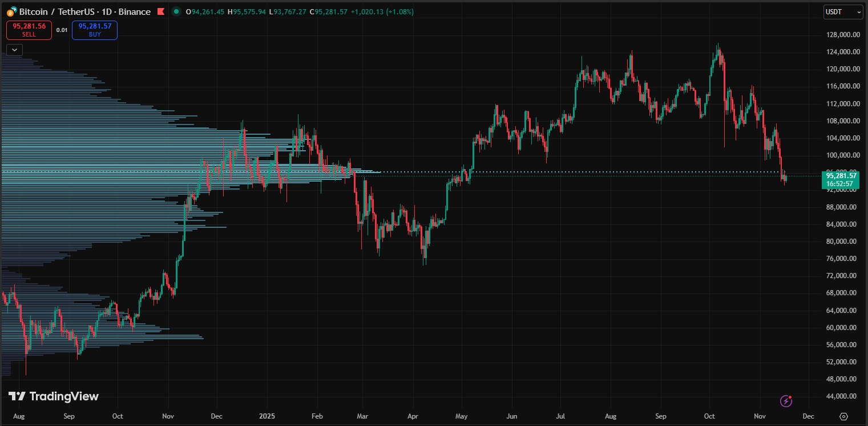Open the USDT currency dropdown
This screenshot has width=868, height=426.
click(x=843, y=11)
